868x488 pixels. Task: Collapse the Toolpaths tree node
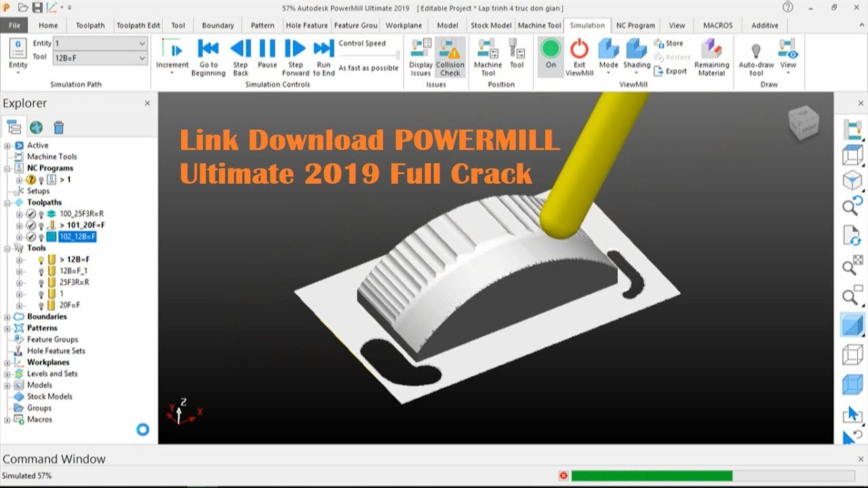7,202
